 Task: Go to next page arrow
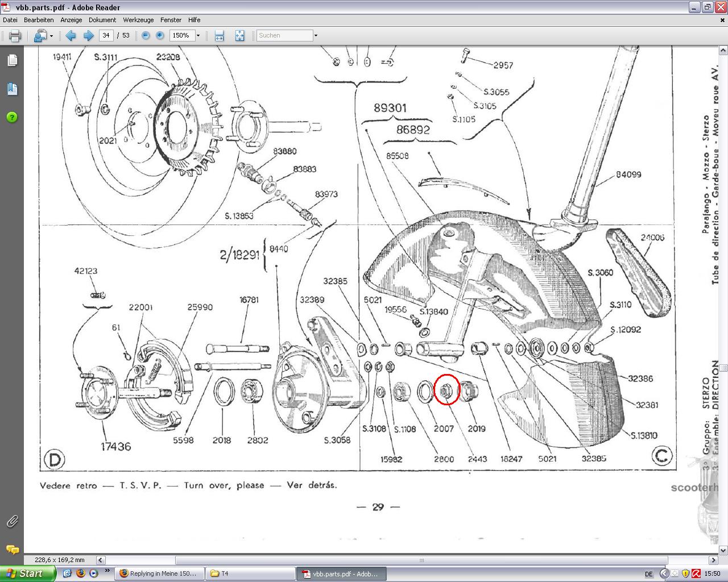tap(88, 36)
